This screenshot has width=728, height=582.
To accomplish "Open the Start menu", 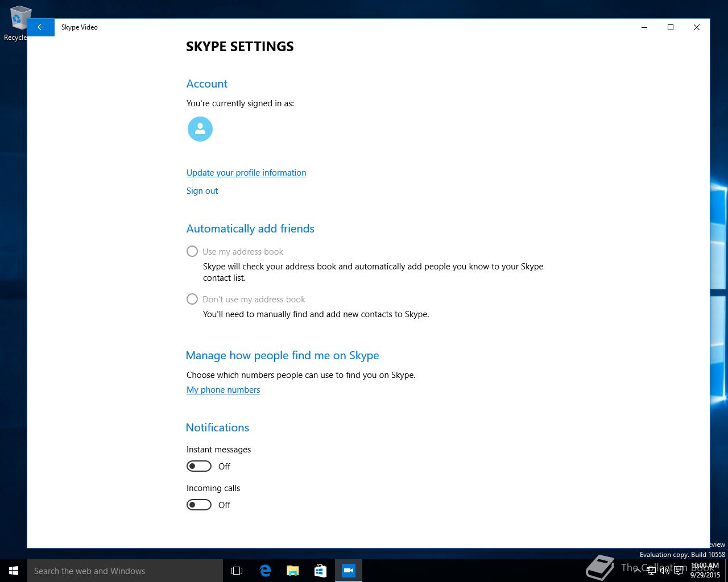I will point(14,571).
